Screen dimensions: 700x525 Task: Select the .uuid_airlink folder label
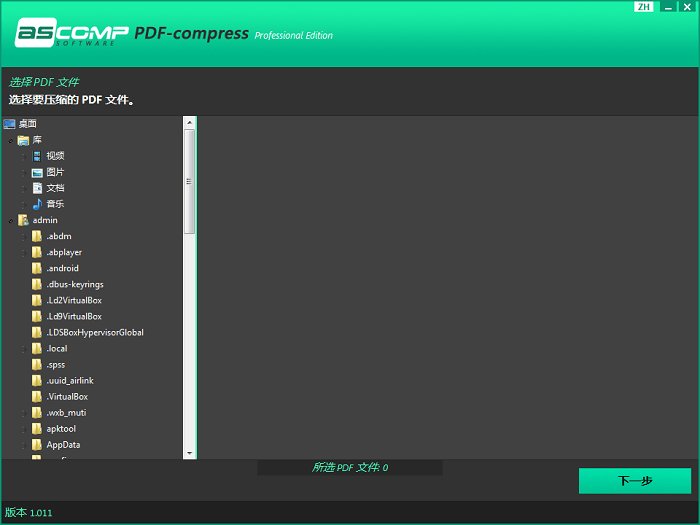tap(70, 381)
